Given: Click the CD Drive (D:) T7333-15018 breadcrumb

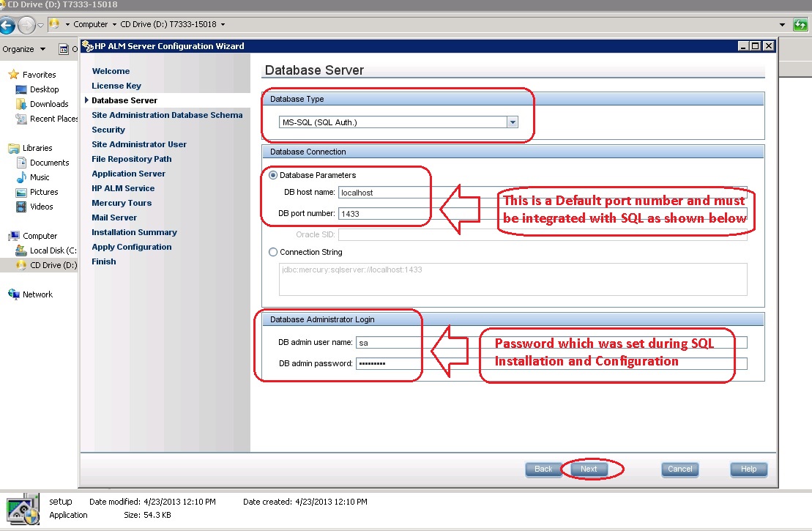Looking at the screenshot, I should (168, 24).
